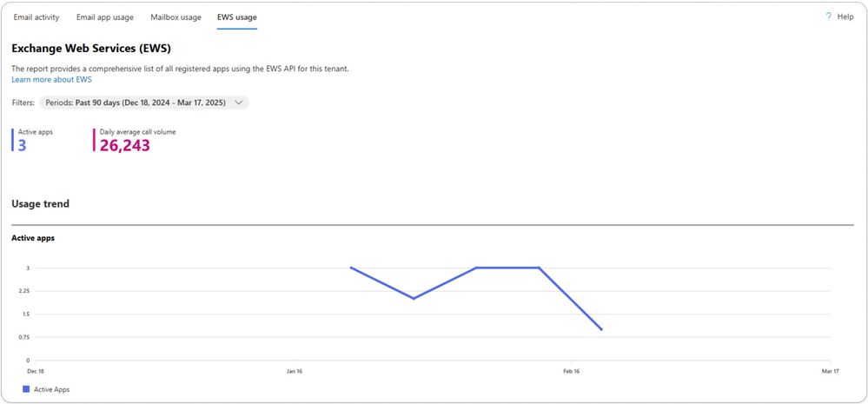Click the chart line's lowest endpoint after Feb 16
The width and height of the screenshot is (868, 404).
[602, 330]
